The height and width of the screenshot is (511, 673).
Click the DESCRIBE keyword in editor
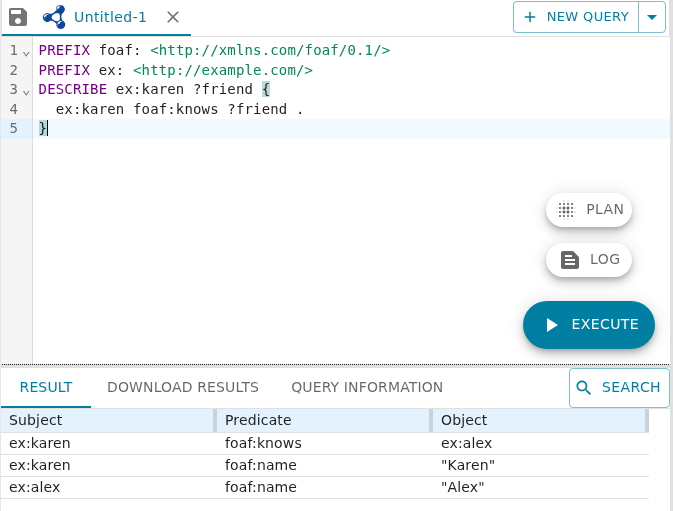[73, 89]
